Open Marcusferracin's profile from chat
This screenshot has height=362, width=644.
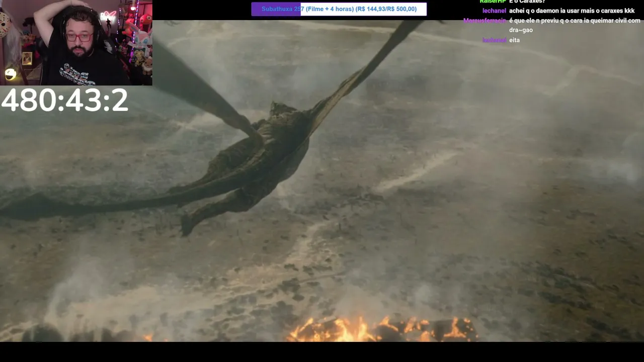coord(485,21)
